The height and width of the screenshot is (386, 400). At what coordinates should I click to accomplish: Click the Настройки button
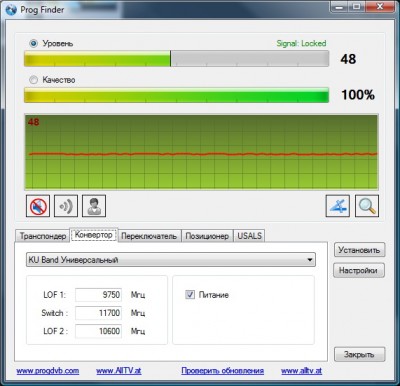point(358,270)
